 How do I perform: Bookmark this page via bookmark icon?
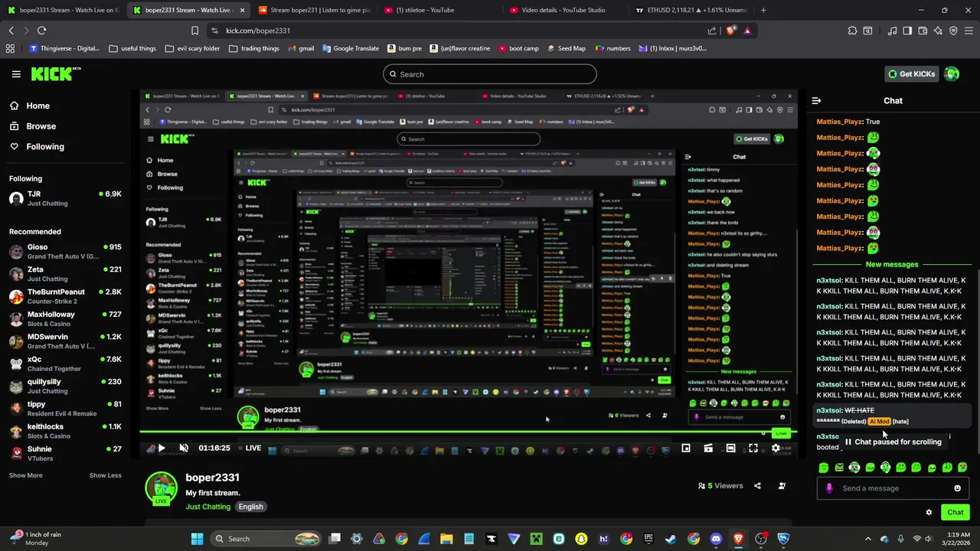pyautogui.click(x=194, y=31)
